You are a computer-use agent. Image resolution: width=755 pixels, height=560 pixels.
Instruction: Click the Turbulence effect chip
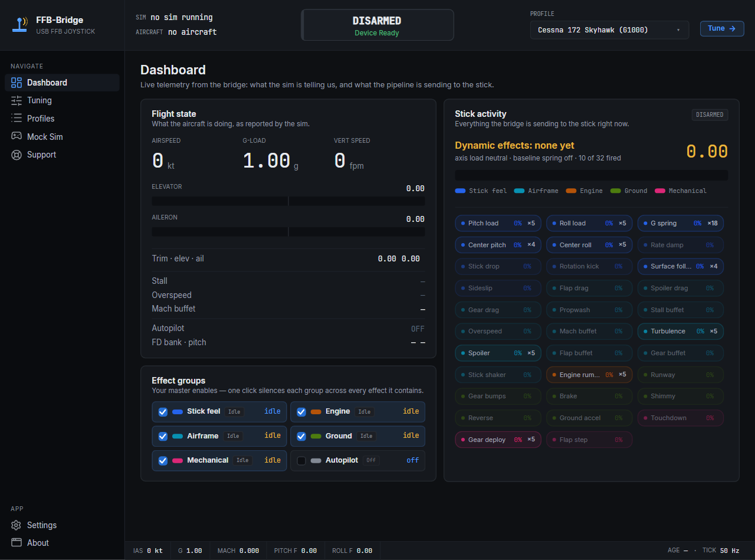[681, 331]
